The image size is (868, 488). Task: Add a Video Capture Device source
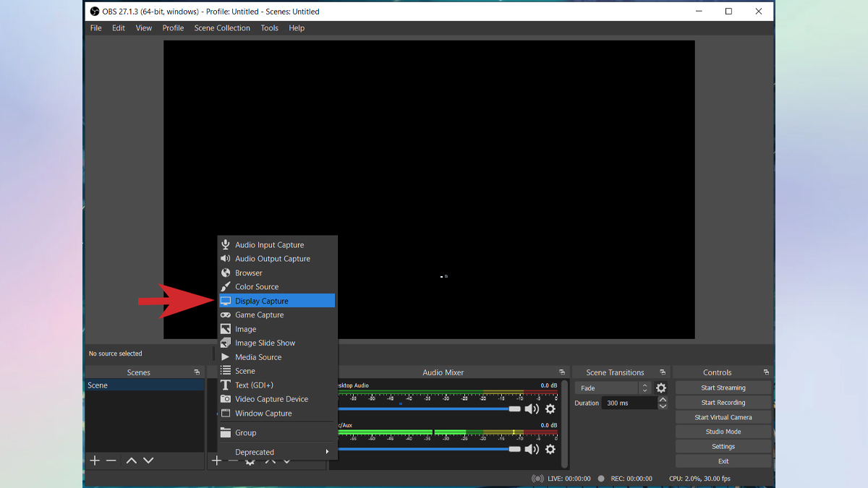[x=277, y=399]
